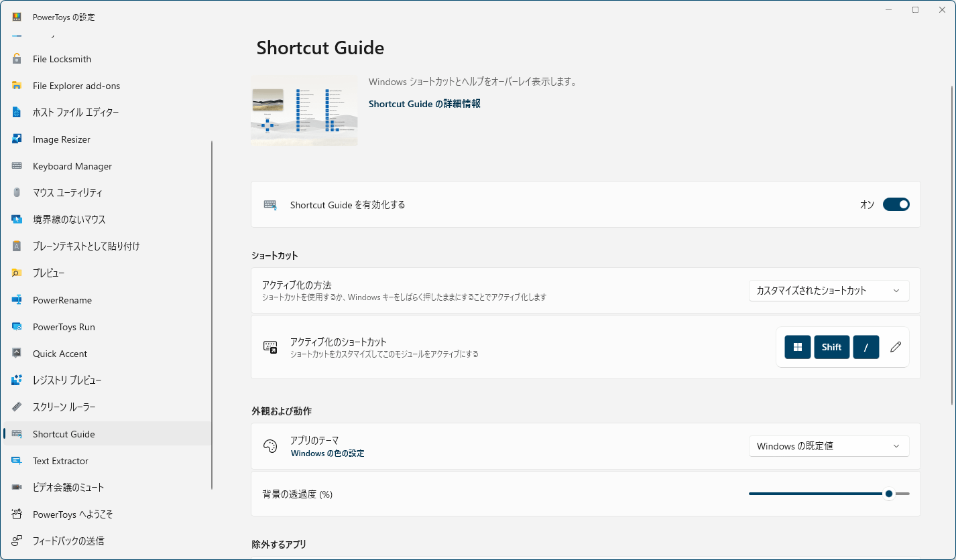Click the sidebar navigation scrollbar
Image resolution: width=956 pixels, height=560 pixels.
click(213, 315)
